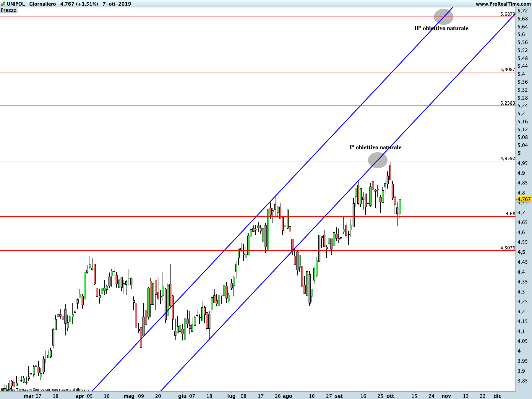This screenshot has height=399, width=532.
Task: Click the Prezzo panel label
Action: (x=9, y=10)
